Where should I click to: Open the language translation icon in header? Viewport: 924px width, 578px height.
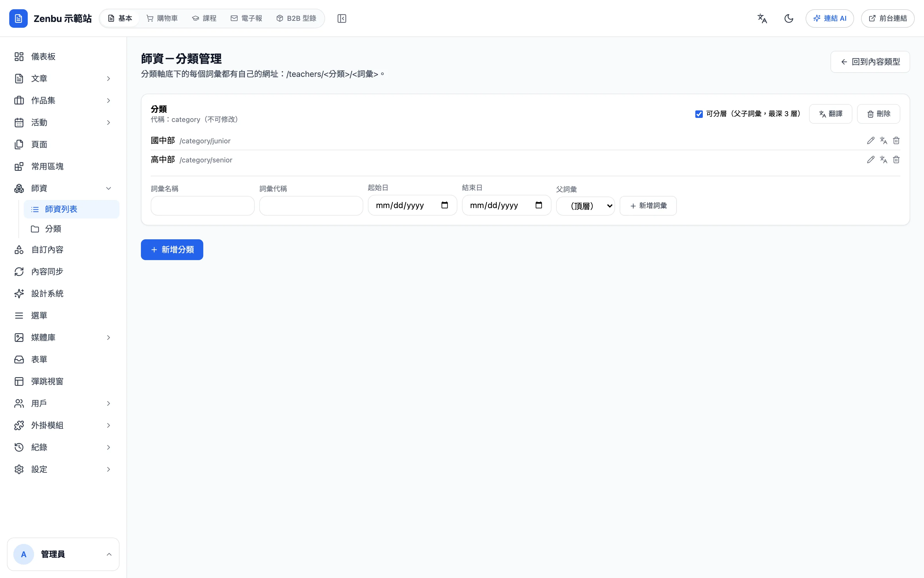[x=762, y=18]
